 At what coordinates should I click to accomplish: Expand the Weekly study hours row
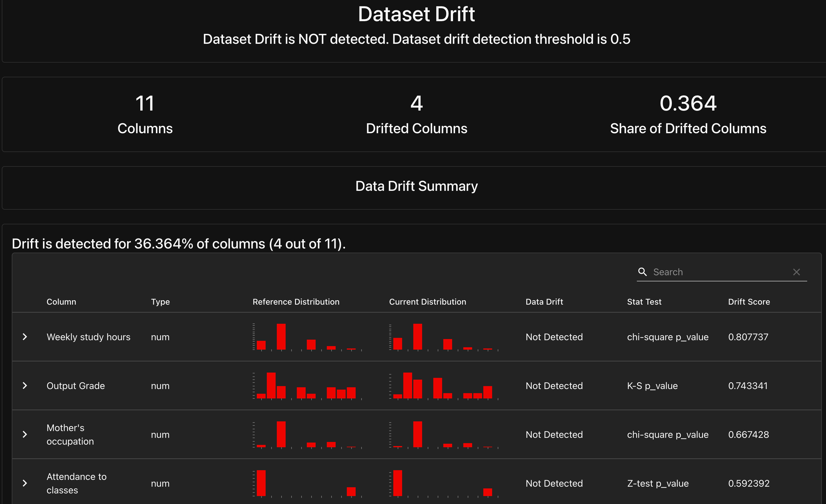pyautogui.click(x=24, y=337)
